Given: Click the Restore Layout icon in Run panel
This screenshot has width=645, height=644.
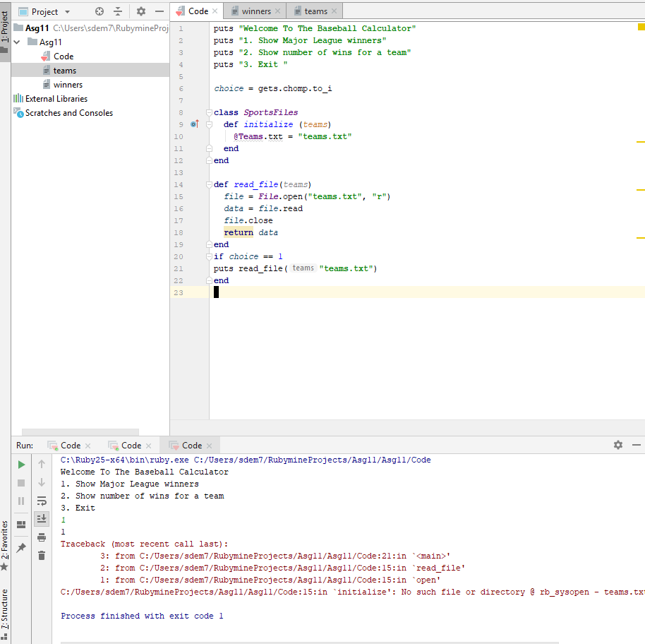Looking at the screenshot, I should pyautogui.click(x=21, y=524).
